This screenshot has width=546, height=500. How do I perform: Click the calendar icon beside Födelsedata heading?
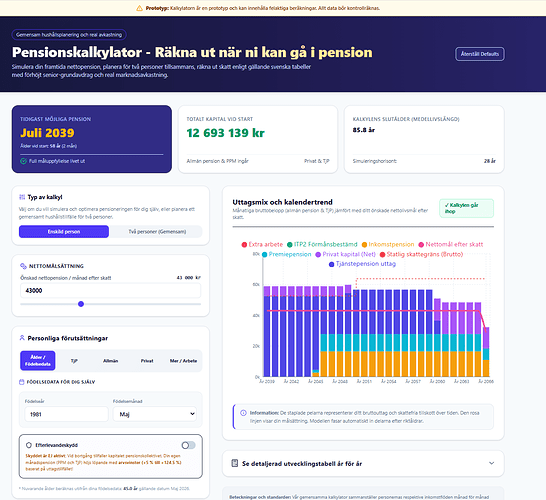pyautogui.click(x=22, y=382)
